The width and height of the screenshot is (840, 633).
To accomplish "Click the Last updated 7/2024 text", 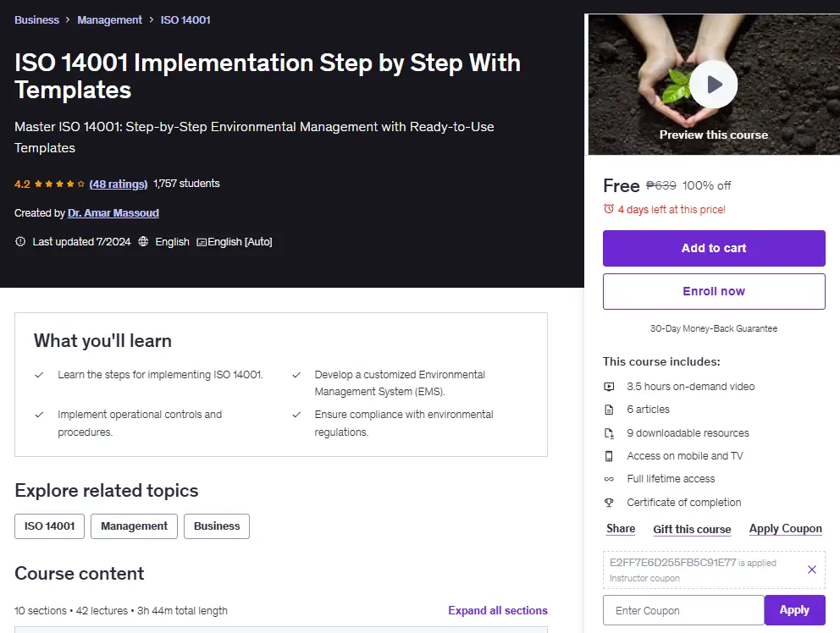I will [x=81, y=241].
